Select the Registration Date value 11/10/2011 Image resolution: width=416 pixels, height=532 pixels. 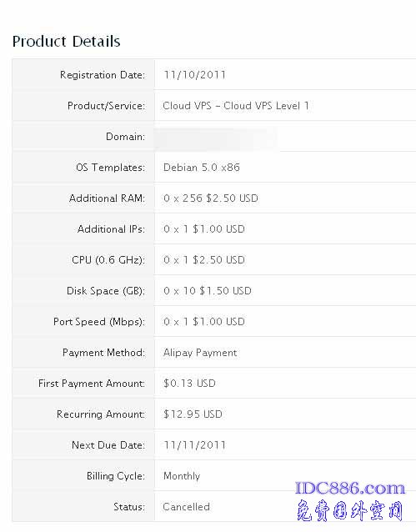tap(195, 75)
